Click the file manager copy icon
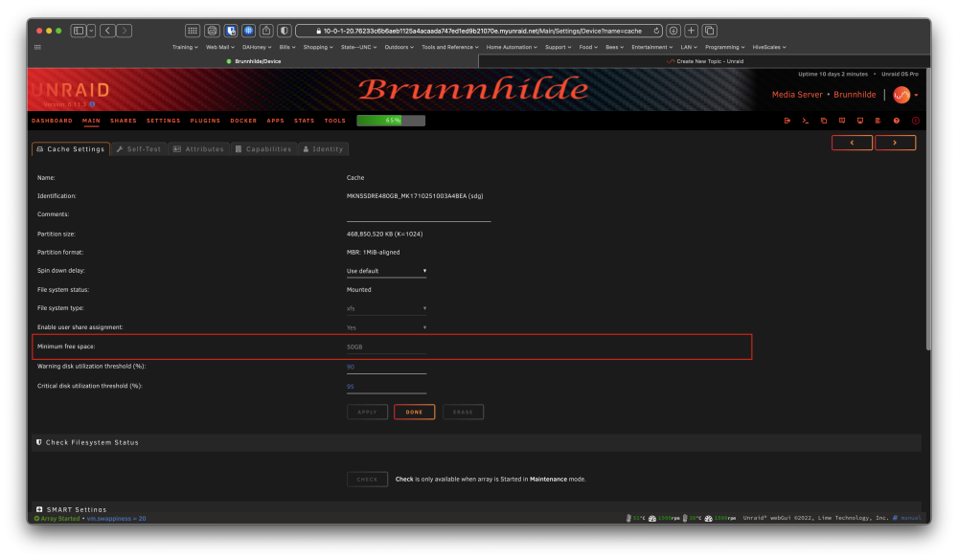 (824, 121)
